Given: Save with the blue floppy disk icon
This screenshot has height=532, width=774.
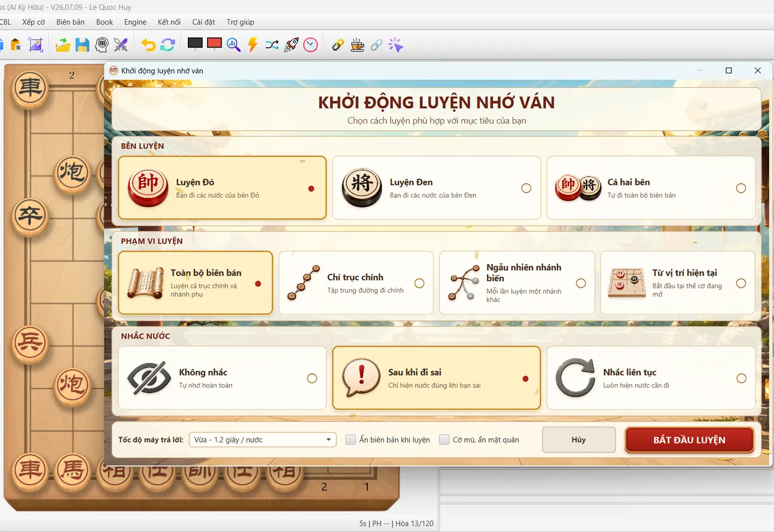Looking at the screenshot, I should (82, 45).
